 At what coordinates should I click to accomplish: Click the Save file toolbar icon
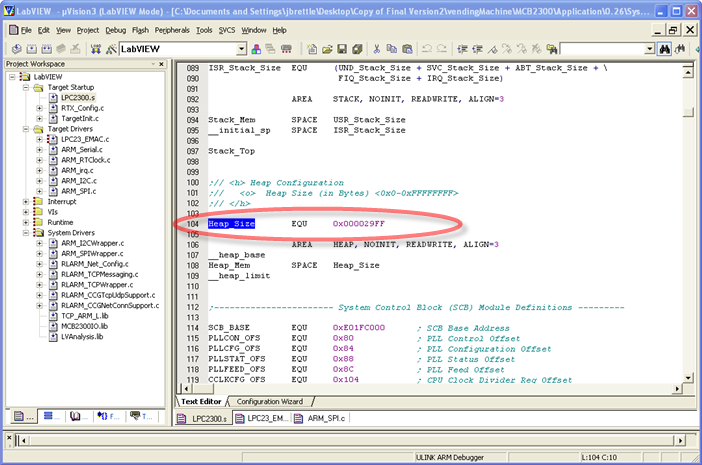(342, 48)
